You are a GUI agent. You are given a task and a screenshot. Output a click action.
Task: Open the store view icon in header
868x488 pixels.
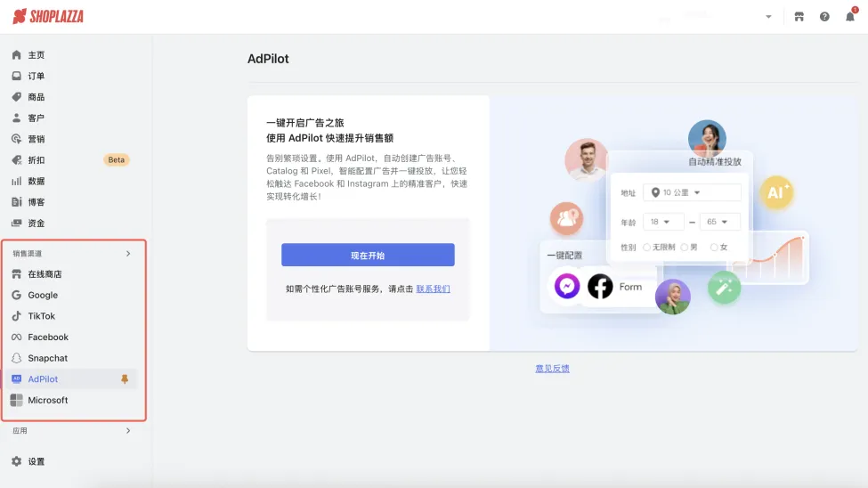(799, 17)
